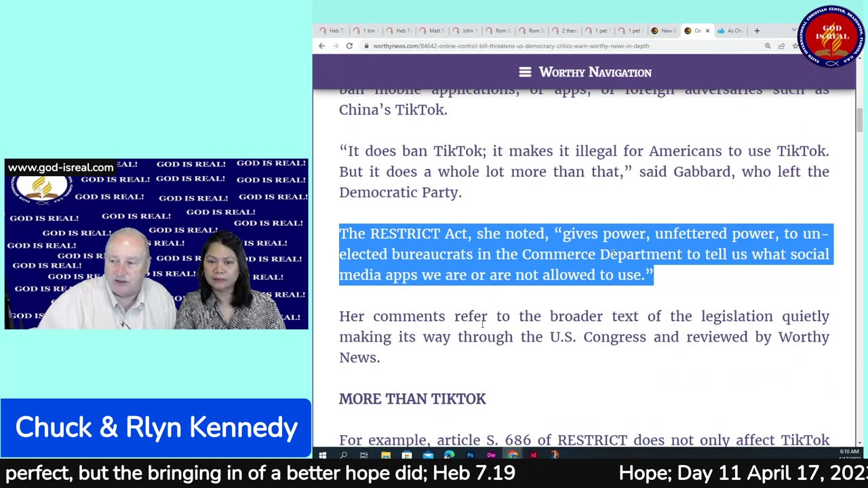Click paragraph beginning 'Her comments refer'
This screenshot has width=868, height=488.
[584, 337]
